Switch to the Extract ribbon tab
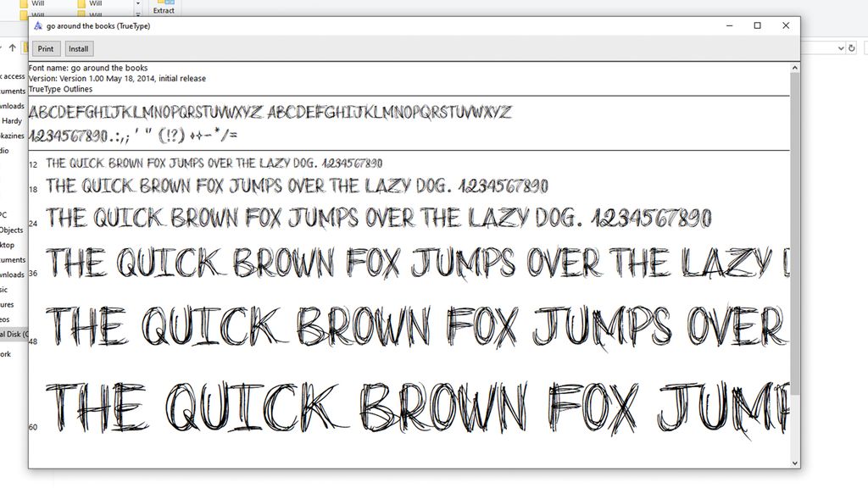This screenshot has width=868, height=488. coord(164,11)
